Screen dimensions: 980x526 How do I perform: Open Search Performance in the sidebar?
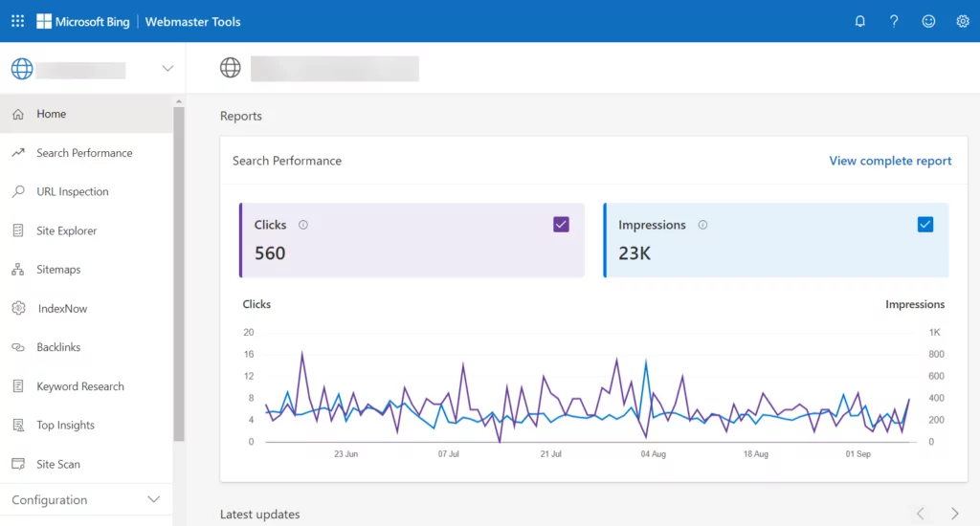click(86, 152)
